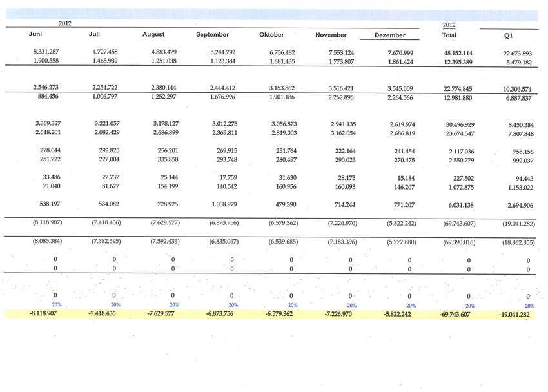Click the value 5.331.287 under Juni
This screenshot has width=548, height=392.
coord(46,52)
